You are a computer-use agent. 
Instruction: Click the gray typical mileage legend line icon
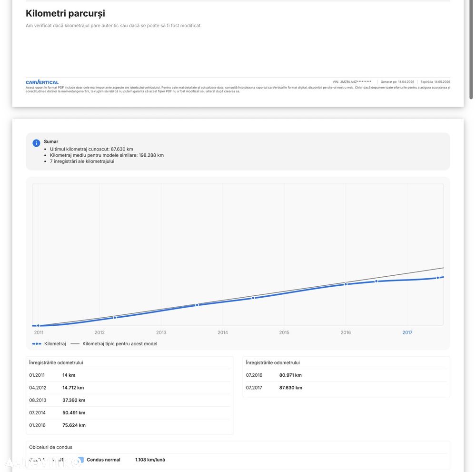75,344
